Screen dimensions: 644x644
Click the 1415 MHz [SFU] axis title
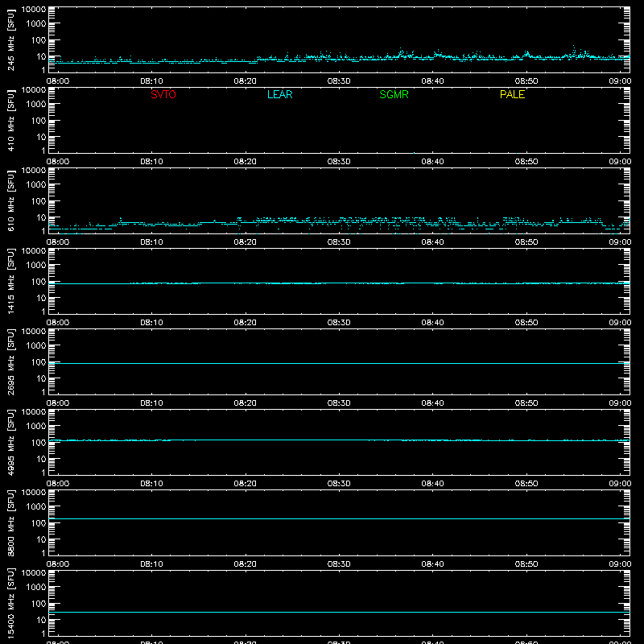11,281
